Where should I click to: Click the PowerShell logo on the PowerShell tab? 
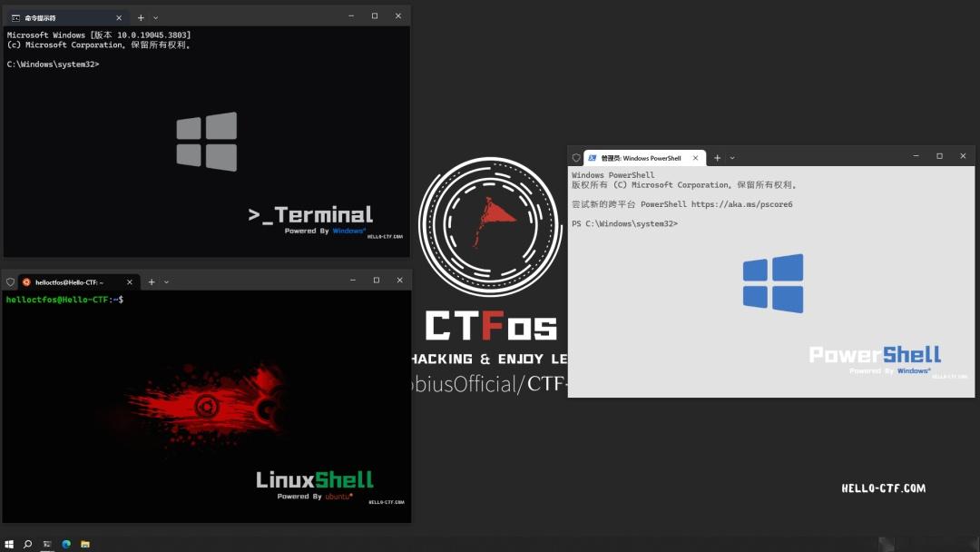[x=593, y=157]
